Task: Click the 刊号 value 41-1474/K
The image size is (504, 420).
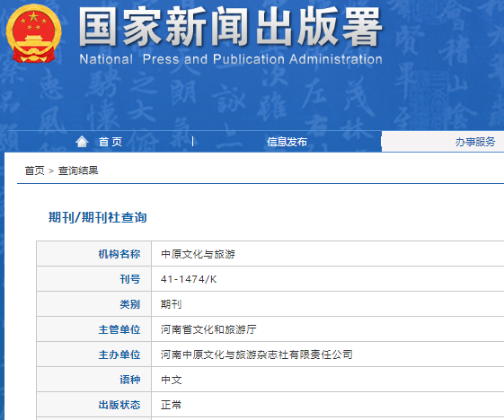Action: (189, 279)
